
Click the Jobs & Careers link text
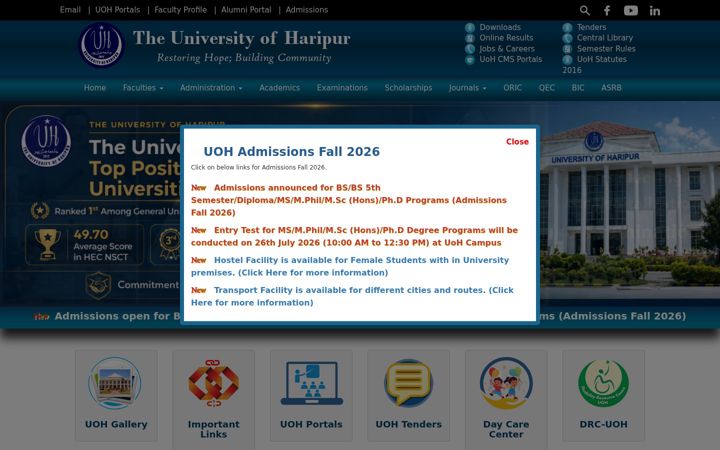pyautogui.click(x=507, y=49)
